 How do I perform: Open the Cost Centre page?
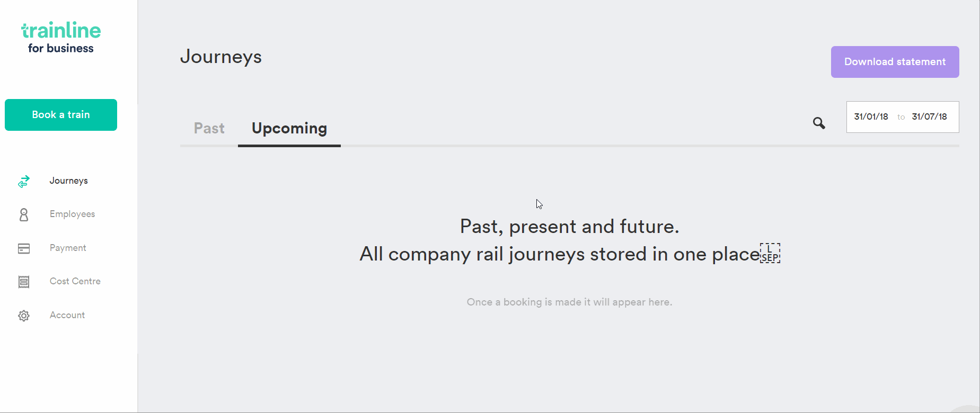(x=75, y=281)
